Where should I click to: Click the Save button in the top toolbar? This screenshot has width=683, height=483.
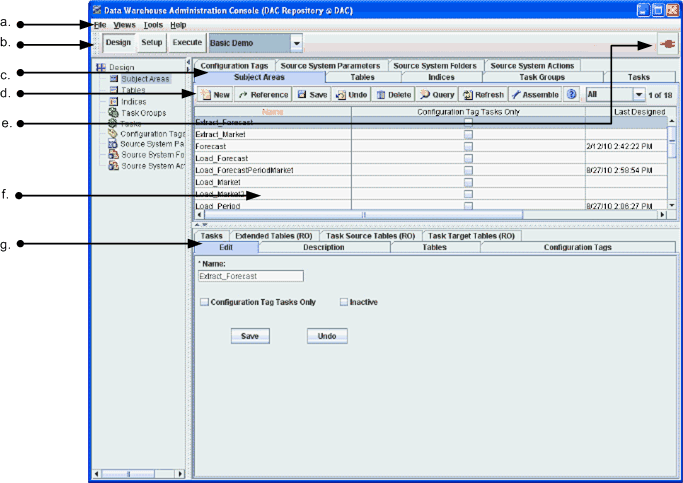(x=312, y=95)
